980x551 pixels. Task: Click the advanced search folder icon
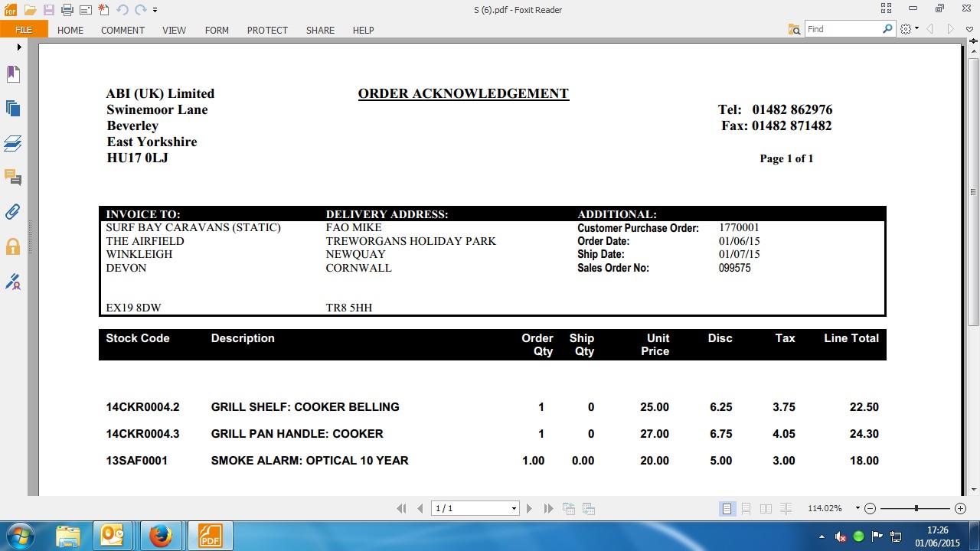coord(794,29)
